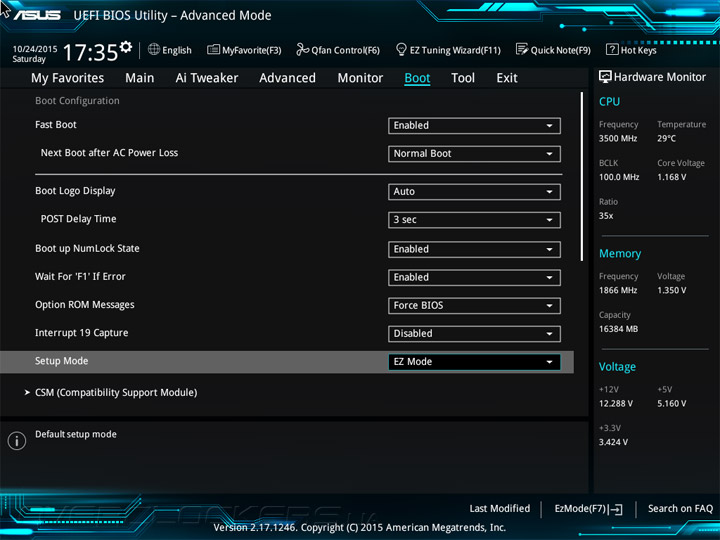Open the Tool tab
The width and height of the screenshot is (720, 540).
tap(463, 78)
